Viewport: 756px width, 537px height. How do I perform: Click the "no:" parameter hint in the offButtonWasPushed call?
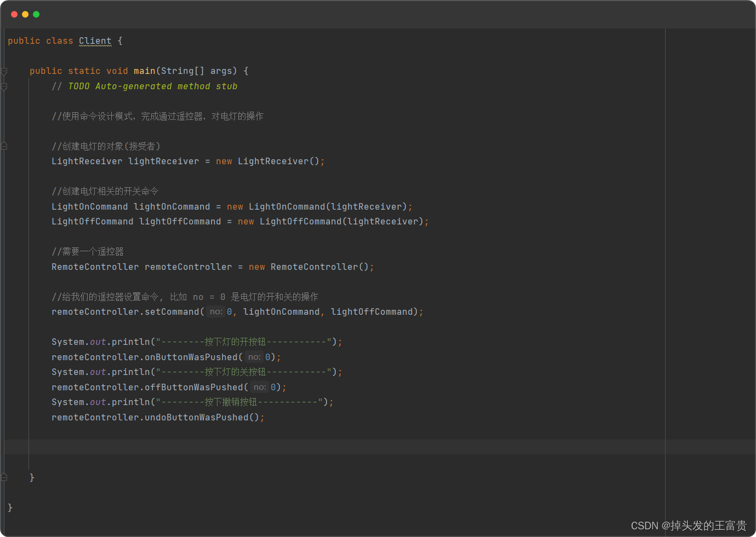click(259, 387)
